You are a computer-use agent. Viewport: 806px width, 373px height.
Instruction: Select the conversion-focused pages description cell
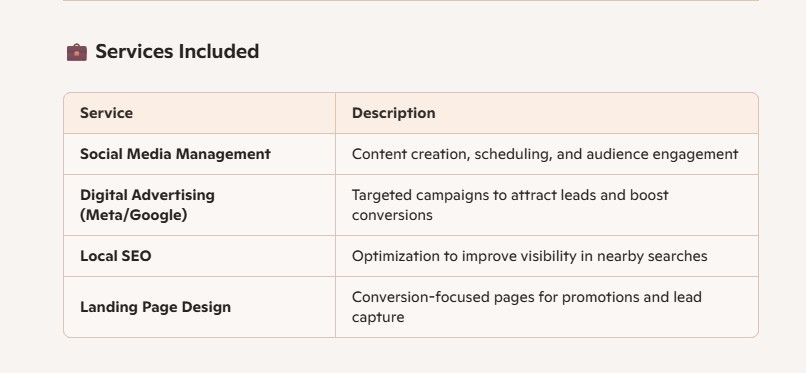(x=547, y=307)
